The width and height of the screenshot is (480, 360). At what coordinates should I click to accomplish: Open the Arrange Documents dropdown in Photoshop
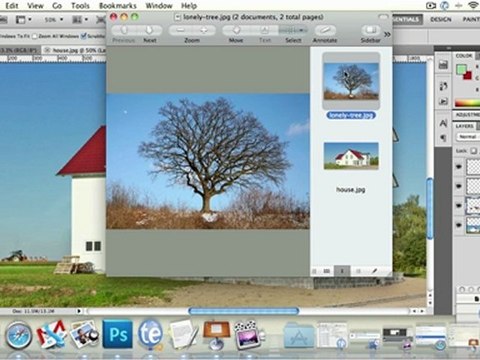(x=80, y=20)
